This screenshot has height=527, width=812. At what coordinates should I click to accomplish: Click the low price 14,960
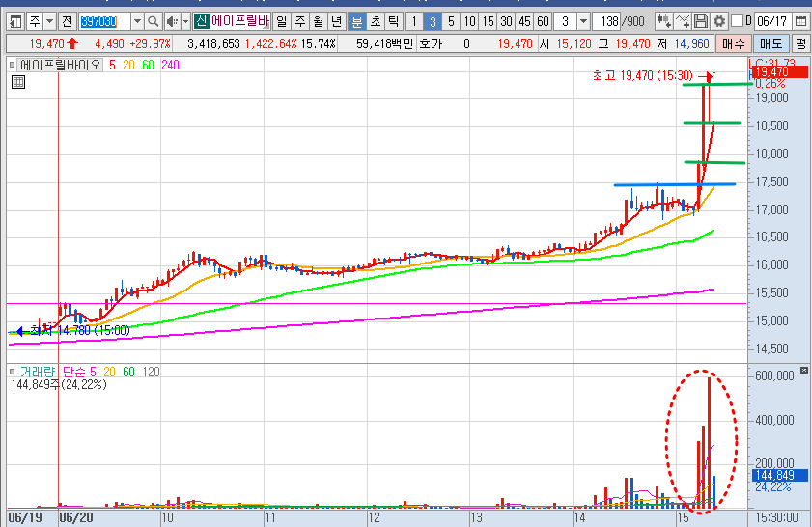coord(691,43)
